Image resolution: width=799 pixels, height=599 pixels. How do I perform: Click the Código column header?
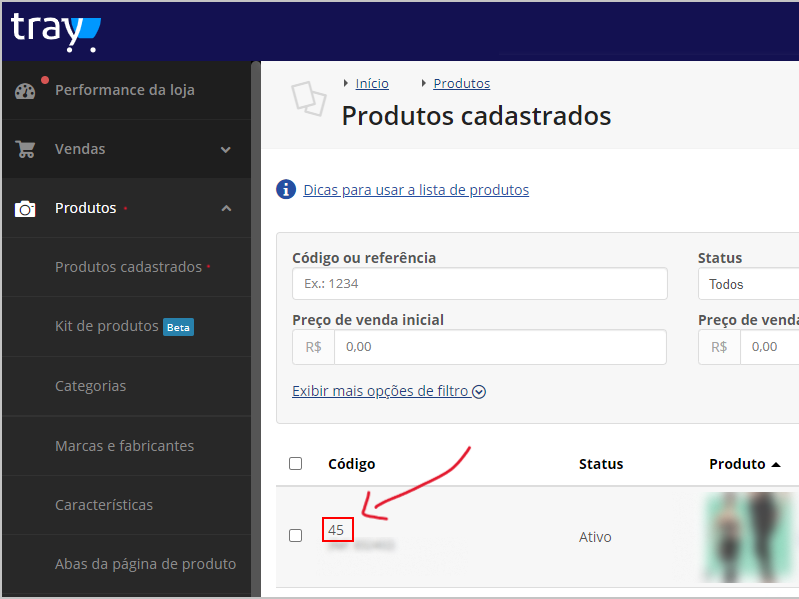point(352,464)
